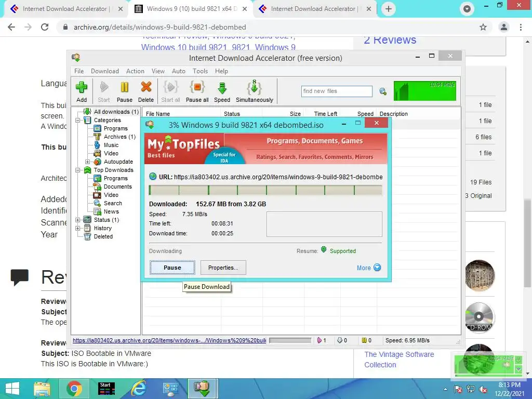Expand the Status (1) tree node
Screen dimensions: 532x399
coord(78,220)
